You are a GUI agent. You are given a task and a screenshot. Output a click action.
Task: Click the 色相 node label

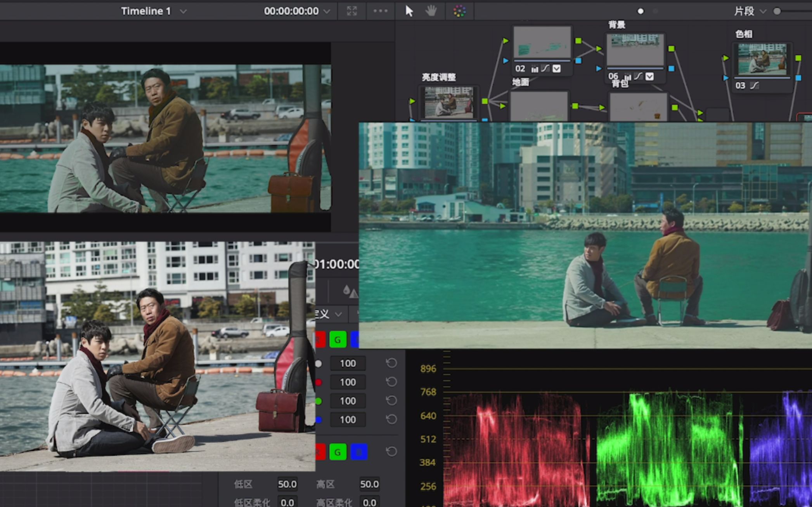[x=744, y=34]
